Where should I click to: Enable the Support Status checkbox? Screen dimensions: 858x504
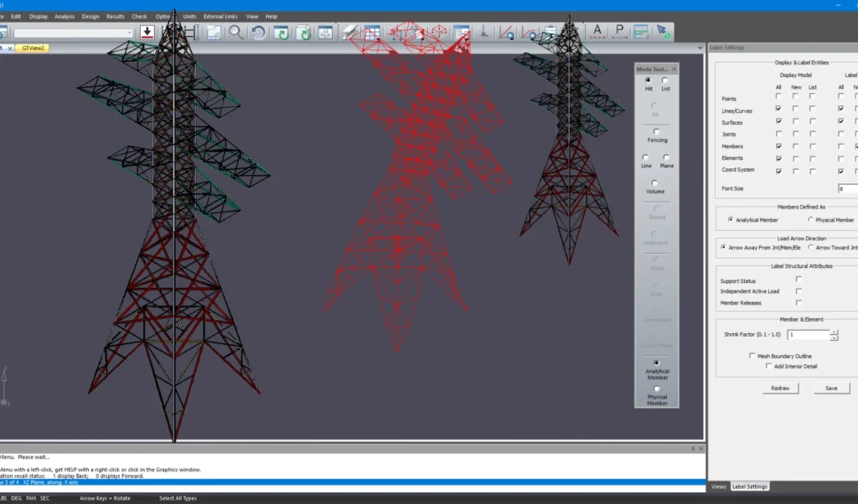tap(799, 280)
